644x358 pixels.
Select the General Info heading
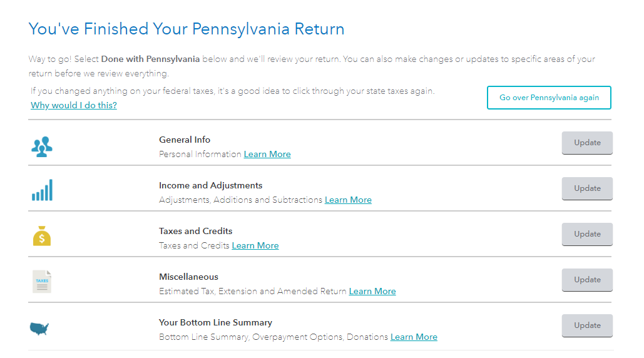[x=185, y=140]
